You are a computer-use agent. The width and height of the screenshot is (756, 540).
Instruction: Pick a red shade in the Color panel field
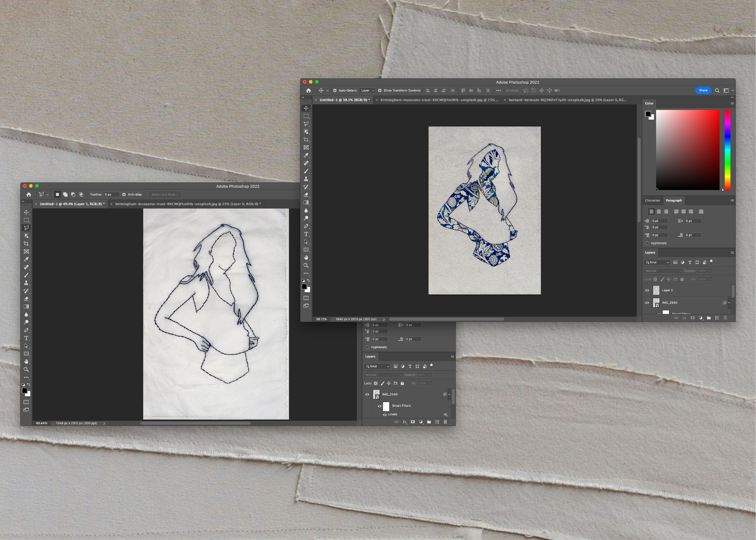(x=687, y=150)
